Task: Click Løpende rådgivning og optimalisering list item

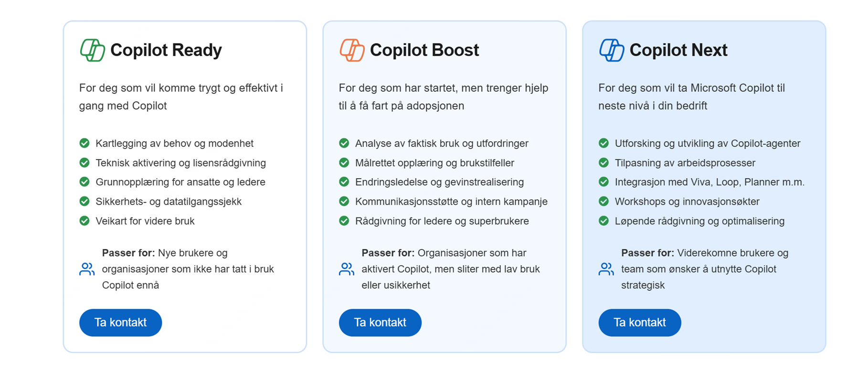Action: (x=699, y=221)
